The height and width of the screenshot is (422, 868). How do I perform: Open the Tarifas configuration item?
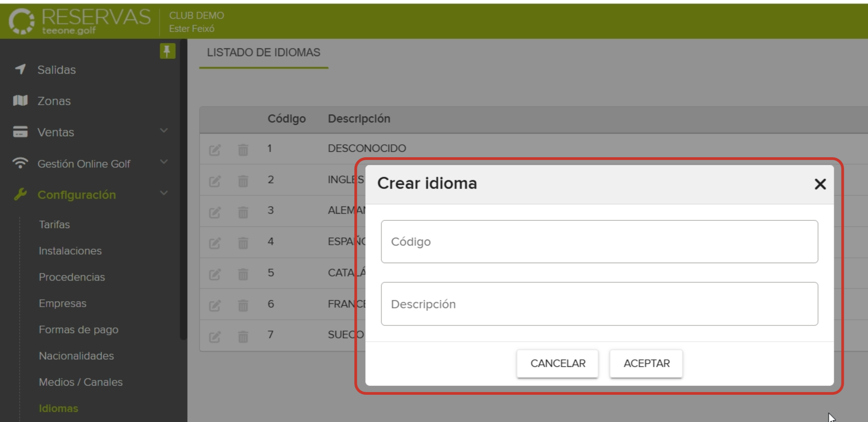click(54, 224)
